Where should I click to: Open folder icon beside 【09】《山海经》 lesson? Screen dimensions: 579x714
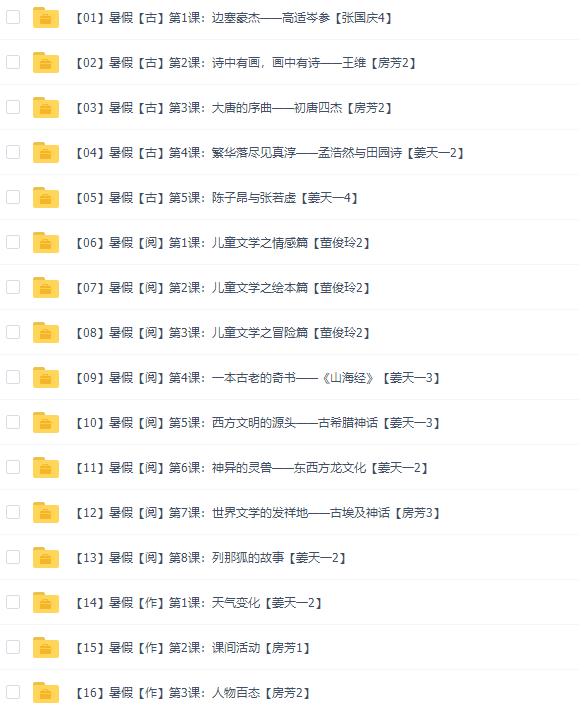46,377
